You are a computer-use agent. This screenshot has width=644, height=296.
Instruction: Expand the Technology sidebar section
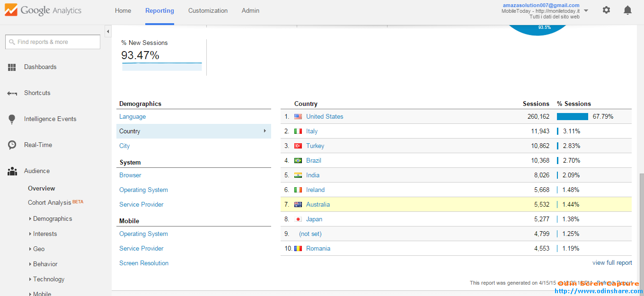pyautogui.click(x=48, y=279)
